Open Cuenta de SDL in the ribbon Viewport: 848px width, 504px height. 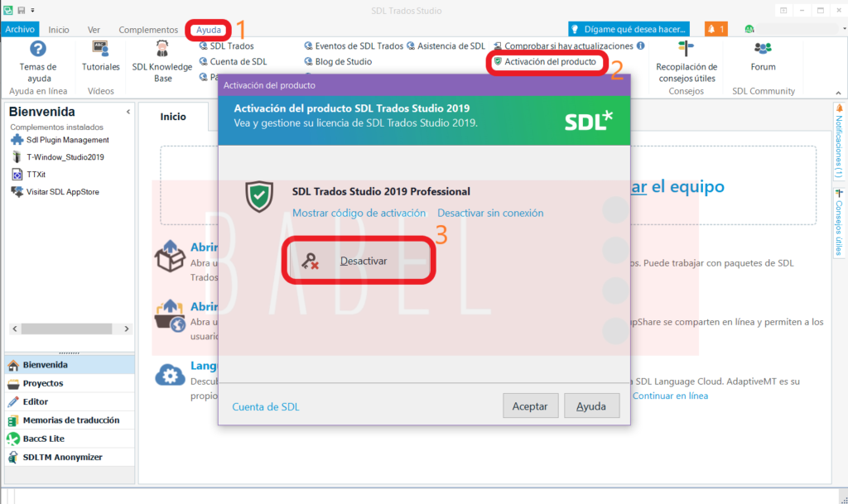click(x=233, y=61)
